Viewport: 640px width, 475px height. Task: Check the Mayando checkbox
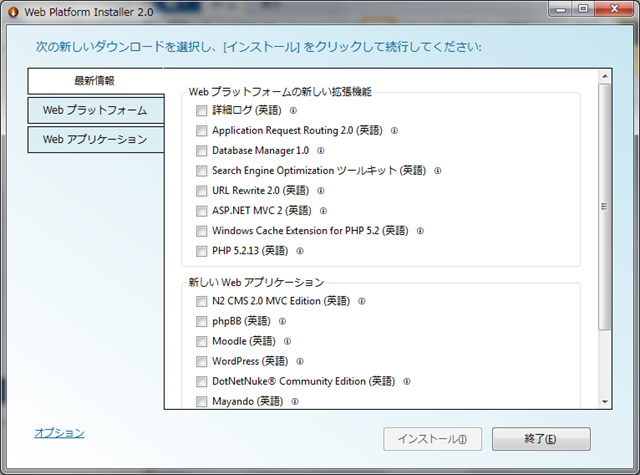point(202,402)
